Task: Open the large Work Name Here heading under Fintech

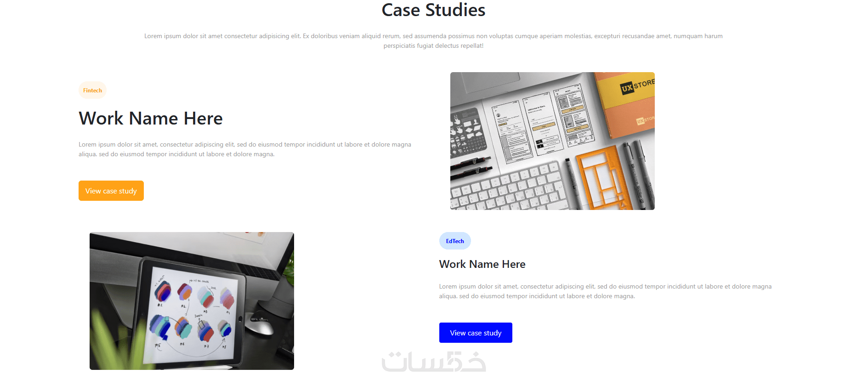Action: (151, 119)
